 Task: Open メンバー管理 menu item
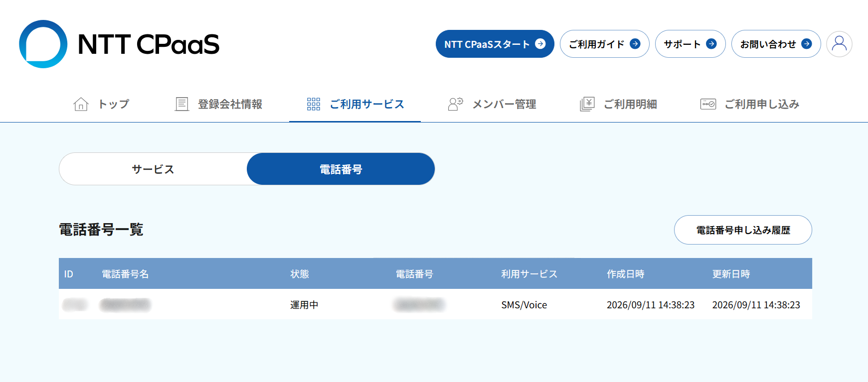[492, 104]
